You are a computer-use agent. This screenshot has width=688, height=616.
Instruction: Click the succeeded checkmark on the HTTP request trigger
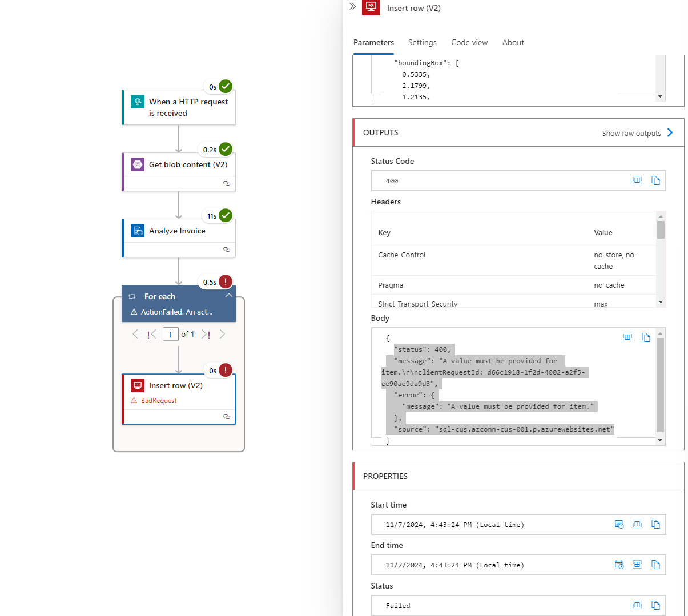(x=226, y=86)
